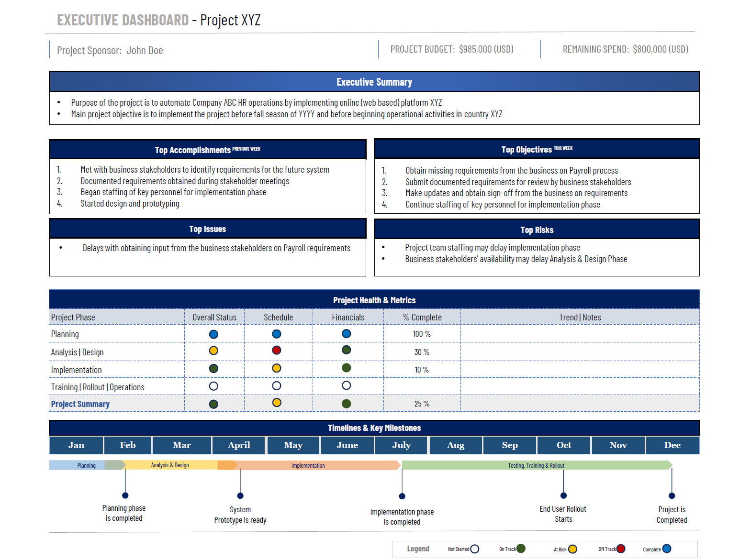The height and width of the screenshot is (560, 751).
Task: Select the April month header
Action: (239, 445)
